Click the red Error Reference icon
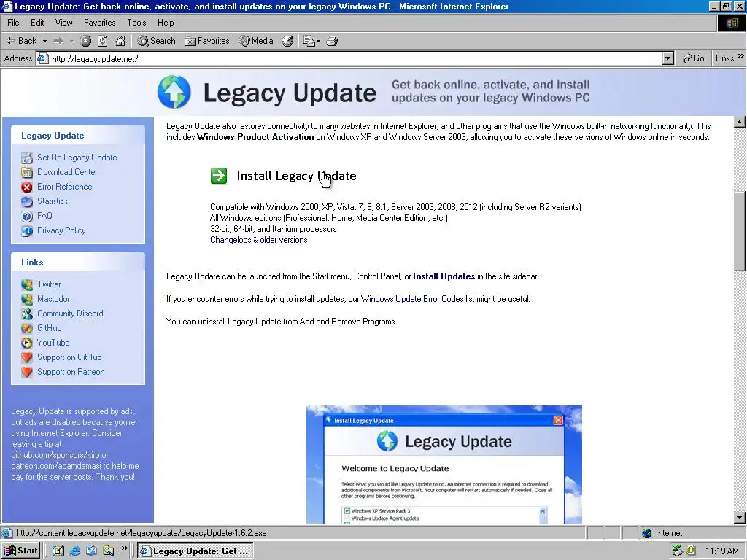The width and height of the screenshot is (747, 560). (27, 187)
